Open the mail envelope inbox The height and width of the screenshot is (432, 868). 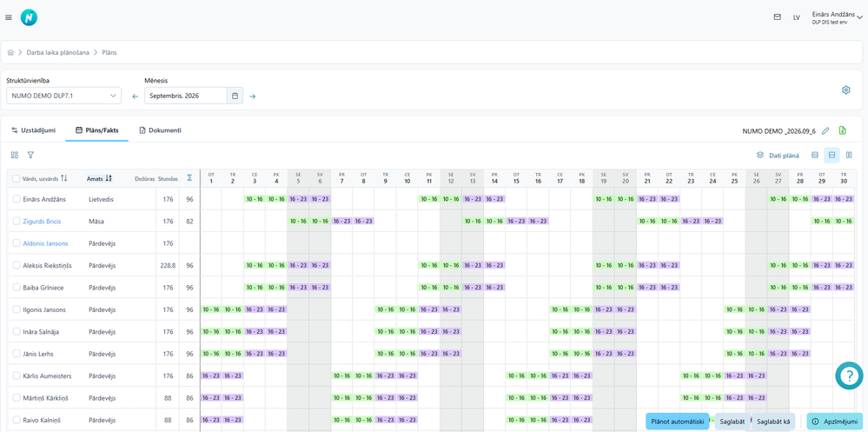(x=778, y=17)
